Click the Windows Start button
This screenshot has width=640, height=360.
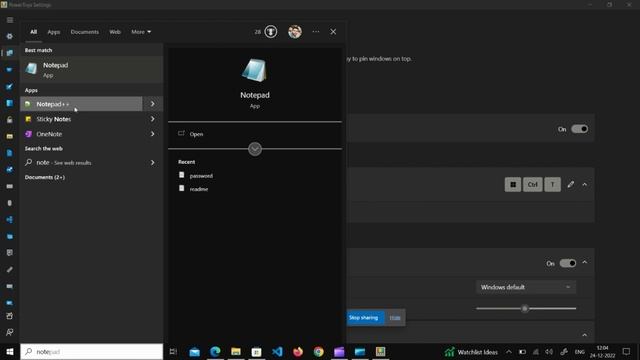click(10, 351)
